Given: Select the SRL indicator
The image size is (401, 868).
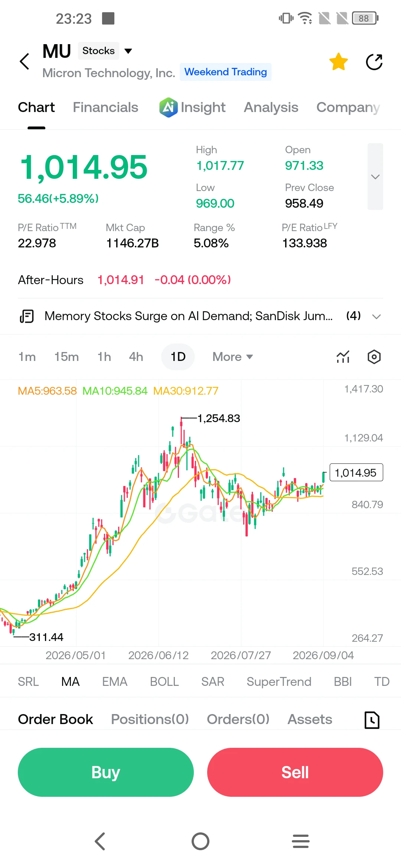Looking at the screenshot, I should pos(28,682).
